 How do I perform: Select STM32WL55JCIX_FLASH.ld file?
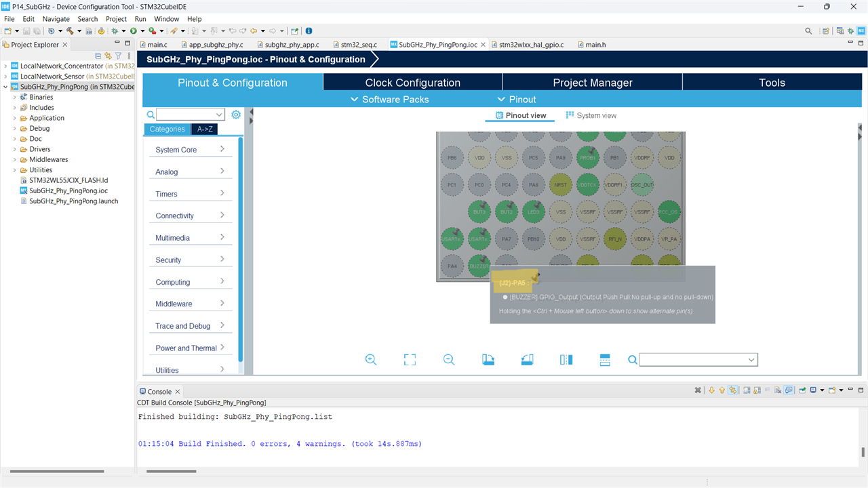click(64, 180)
